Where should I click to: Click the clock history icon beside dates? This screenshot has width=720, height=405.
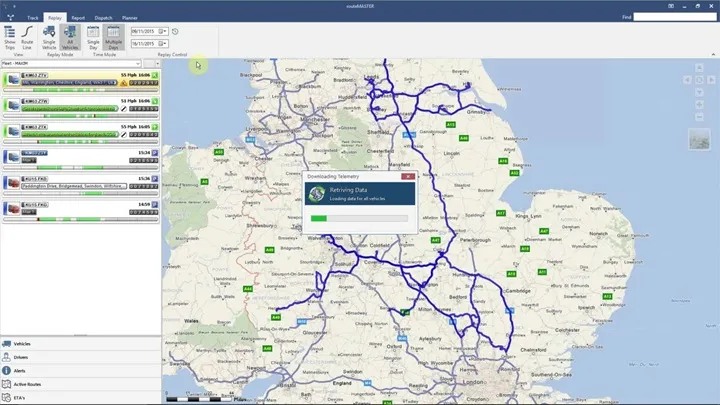pos(175,31)
